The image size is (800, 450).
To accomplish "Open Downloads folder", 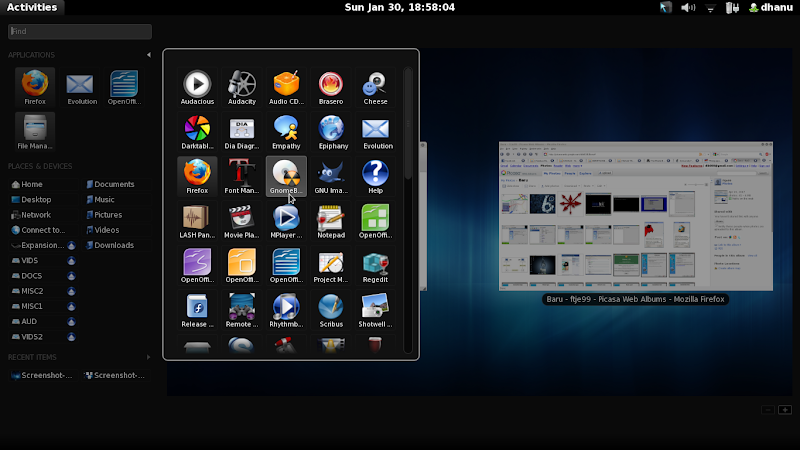I will tap(110, 245).
